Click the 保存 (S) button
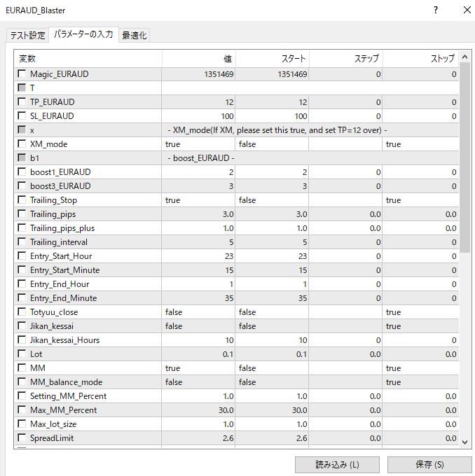This screenshot has width=475, height=476. 429,465
